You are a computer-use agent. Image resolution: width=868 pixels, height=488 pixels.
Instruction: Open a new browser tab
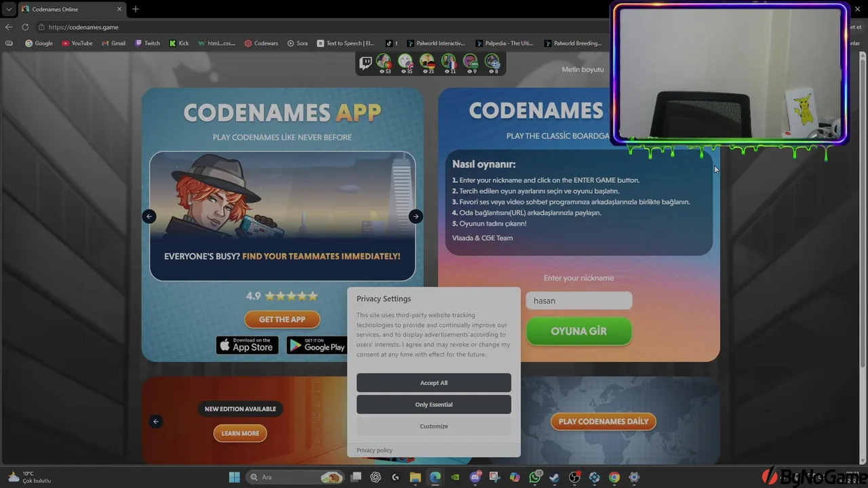tap(136, 9)
